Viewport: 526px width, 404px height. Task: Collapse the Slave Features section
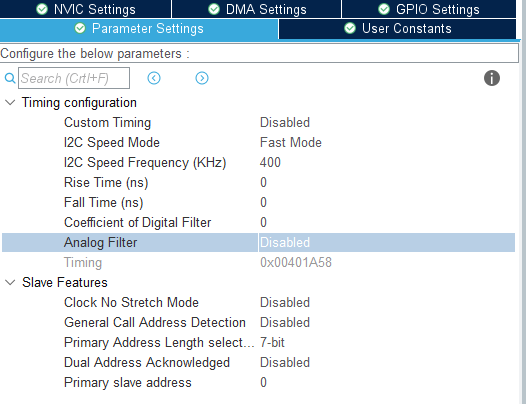pyautogui.click(x=10, y=282)
